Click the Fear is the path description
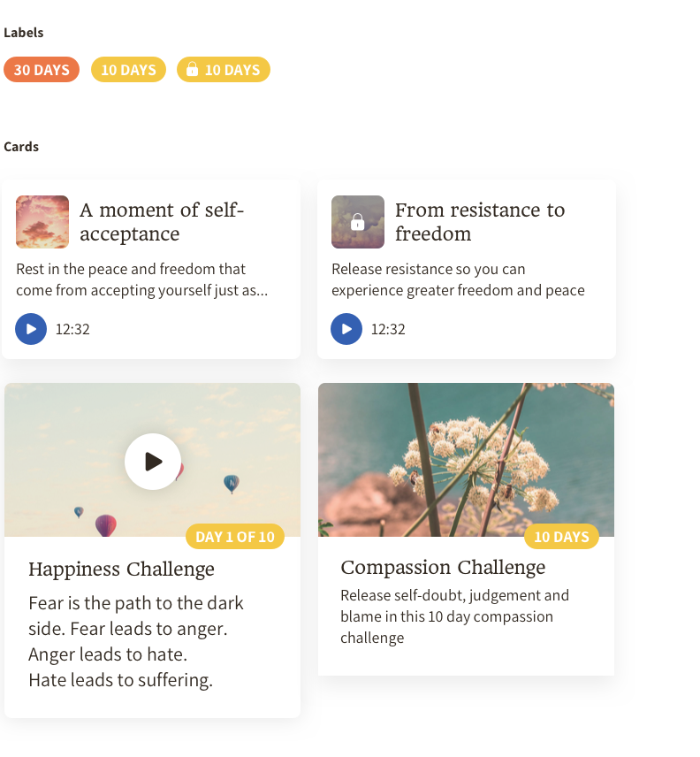Image resolution: width=700 pixels, height=757 pixels. pyautogui.click(x=136, y=641)
